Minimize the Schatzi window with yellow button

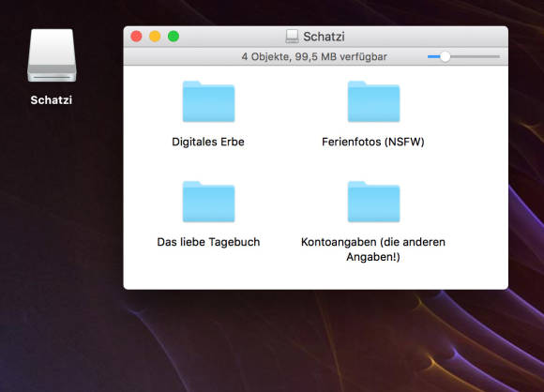155,36
